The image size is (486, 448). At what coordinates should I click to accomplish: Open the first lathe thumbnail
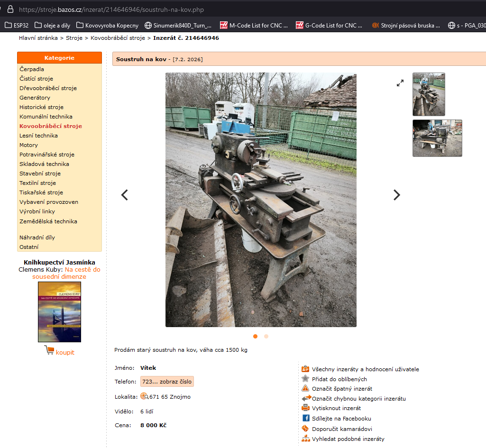(x=429, y=94)
